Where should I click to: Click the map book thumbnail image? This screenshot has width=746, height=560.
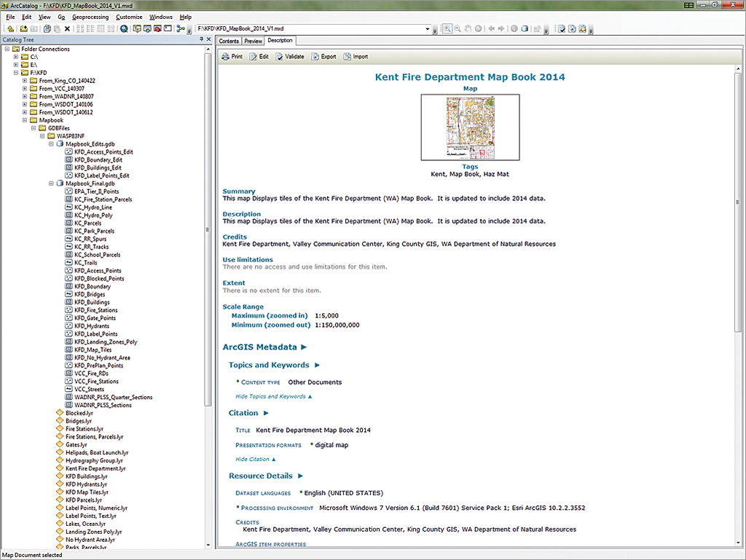470,127
